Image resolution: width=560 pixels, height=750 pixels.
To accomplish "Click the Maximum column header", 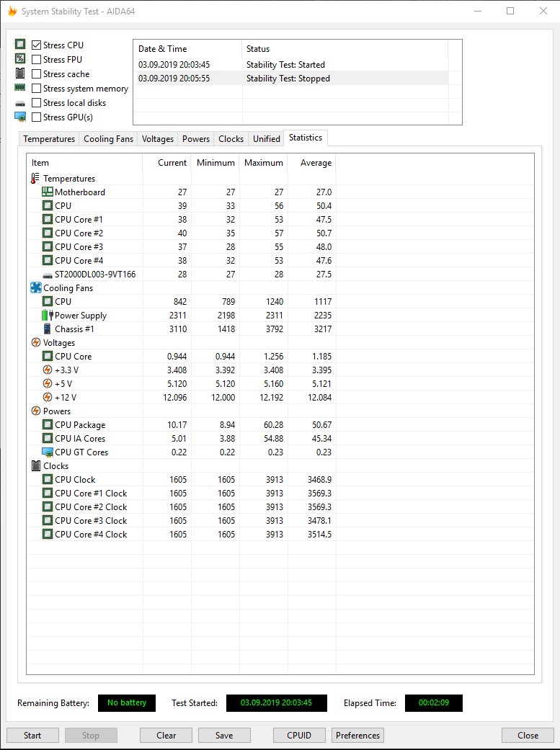I will 263,163.
